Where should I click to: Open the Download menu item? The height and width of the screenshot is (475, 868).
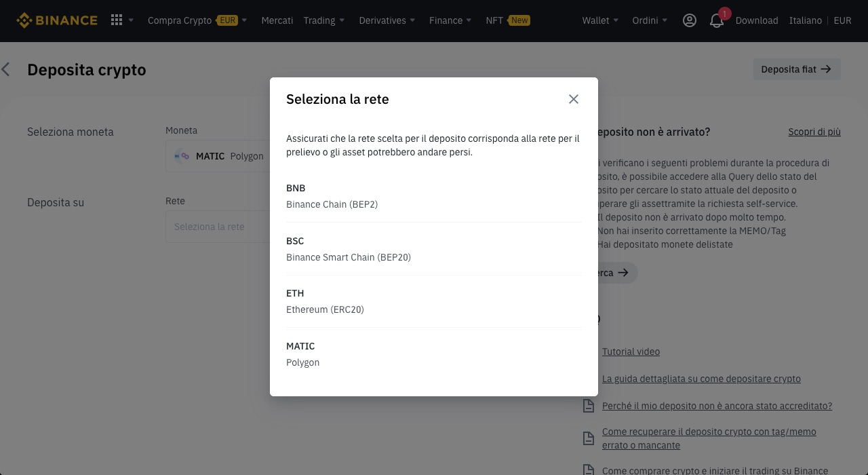pos(757,20)
